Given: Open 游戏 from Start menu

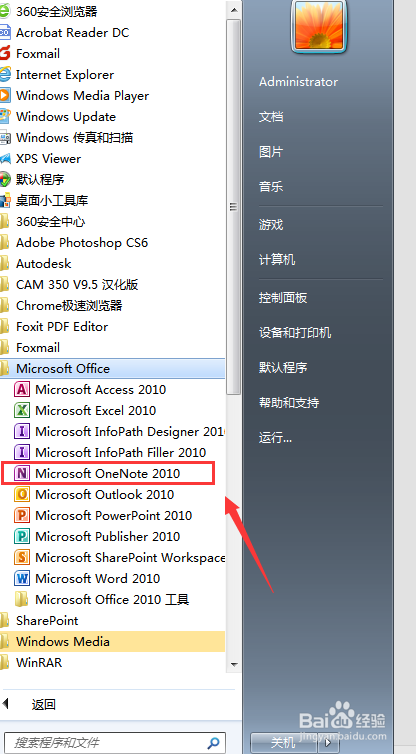Looking at the screenshot, I should (271, 225).
